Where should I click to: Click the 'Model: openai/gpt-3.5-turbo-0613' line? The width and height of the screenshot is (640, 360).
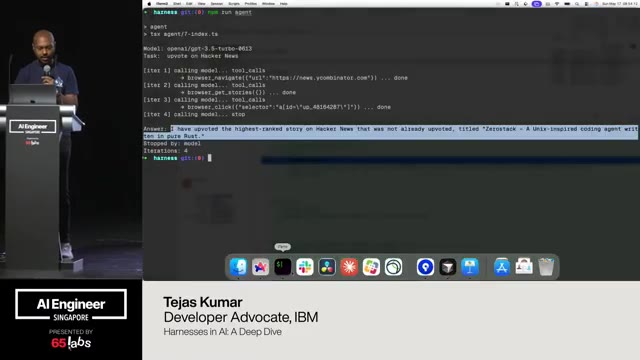coord(198,49)
